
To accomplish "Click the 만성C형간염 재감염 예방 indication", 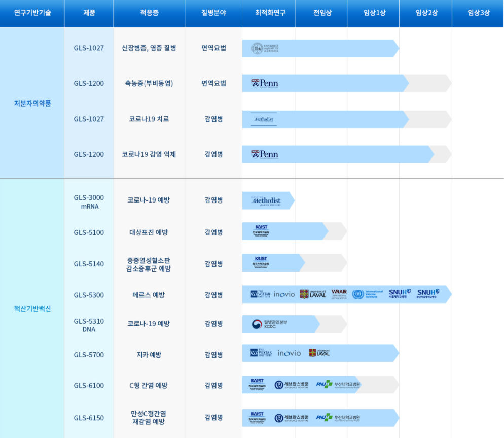I will (x=149, y=417).
